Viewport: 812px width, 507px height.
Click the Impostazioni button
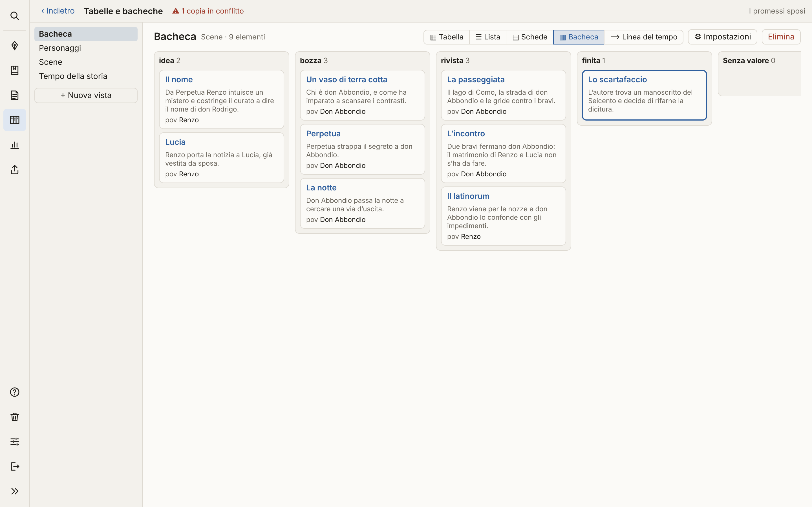point(722,37)
